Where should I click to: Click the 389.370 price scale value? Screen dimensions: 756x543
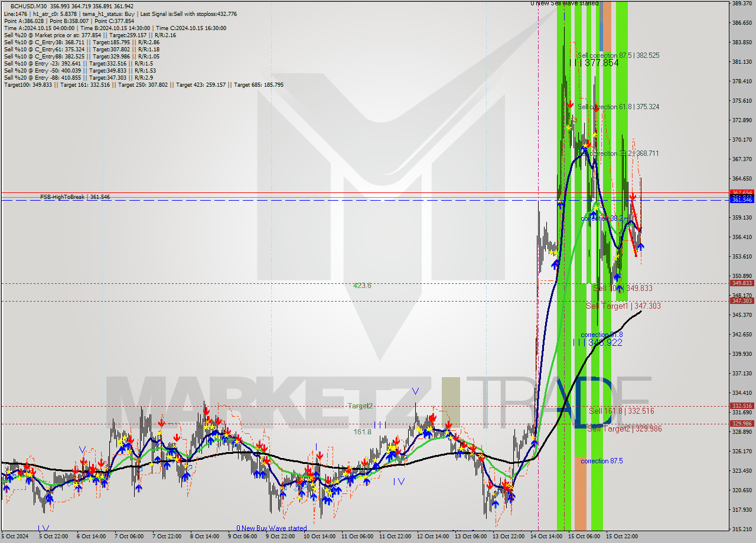742,4
